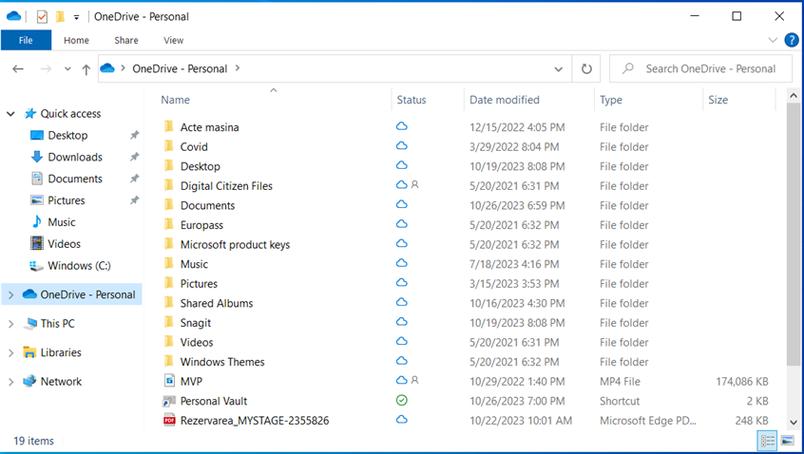Image resolution: width=804 pixels, height=454 pixels.
Task: Click the synced green checkmark for Personal Vault
Action: pos(401,400)
